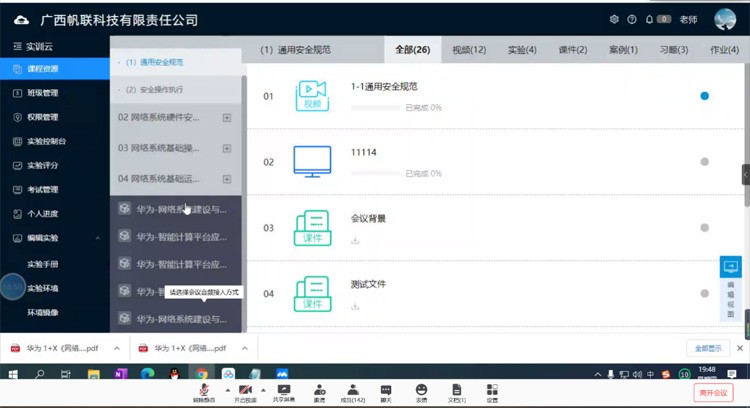Image resolution: width=750 pixels, height=408 pixels.
Task: Click the download icon under 会议背景
Action: click(355, 240)
